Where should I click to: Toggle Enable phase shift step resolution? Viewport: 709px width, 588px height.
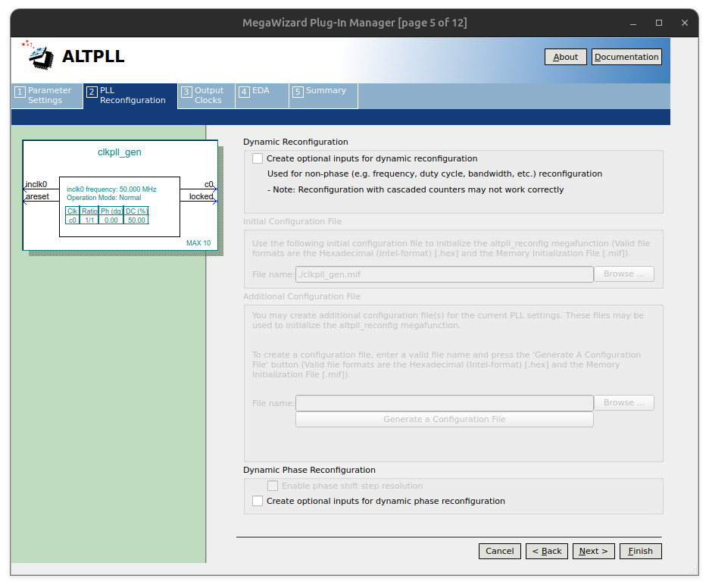tap(273, 486)
